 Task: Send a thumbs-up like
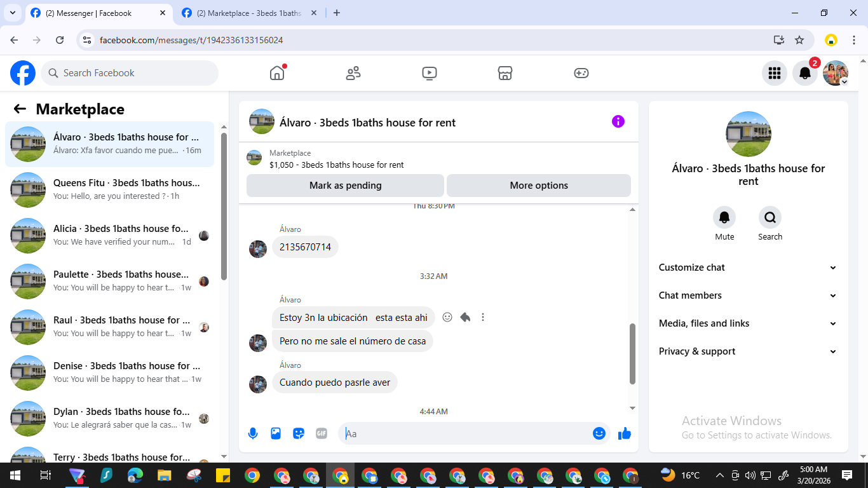625,433
